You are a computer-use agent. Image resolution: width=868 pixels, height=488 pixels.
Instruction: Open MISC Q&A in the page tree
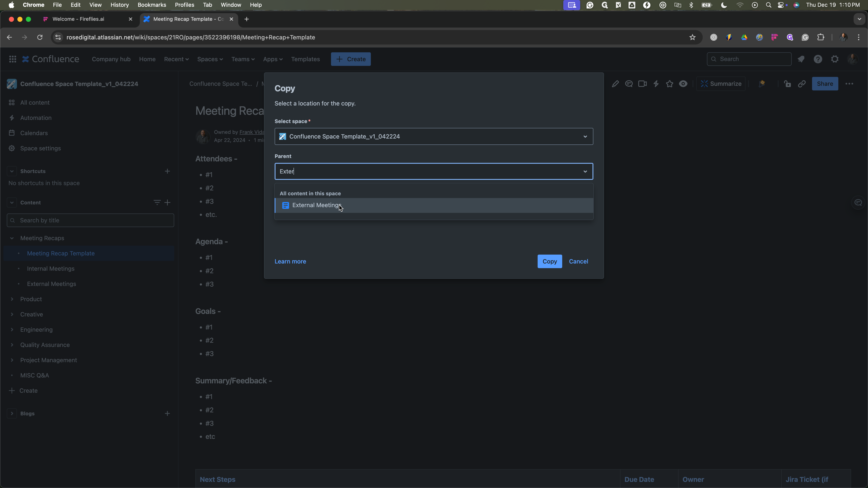(x=34, y=375)
